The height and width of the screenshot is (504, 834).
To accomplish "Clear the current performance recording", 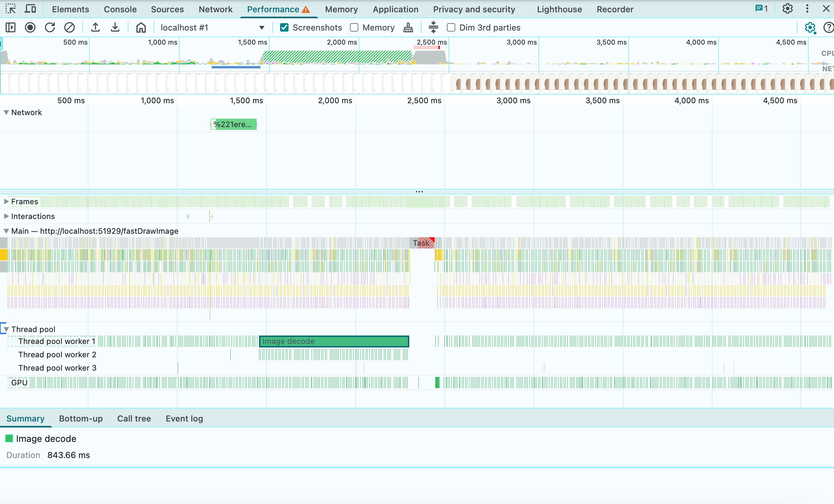I will point(70,27).
